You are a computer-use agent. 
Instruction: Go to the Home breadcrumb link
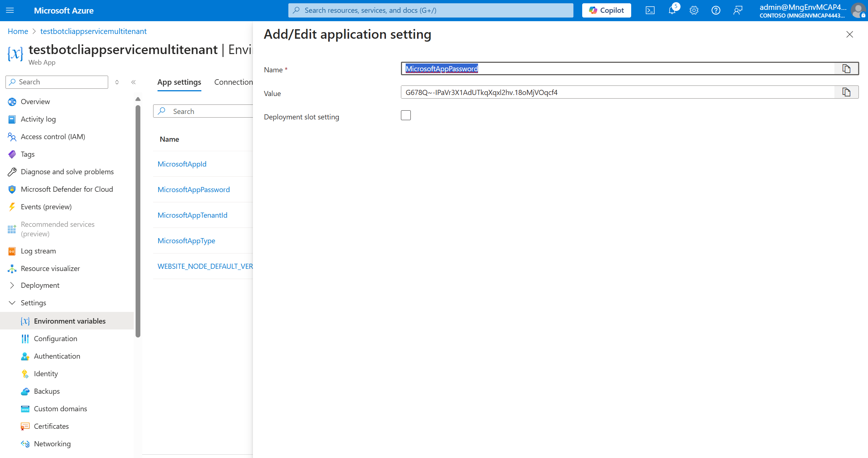tap(18, 31)
